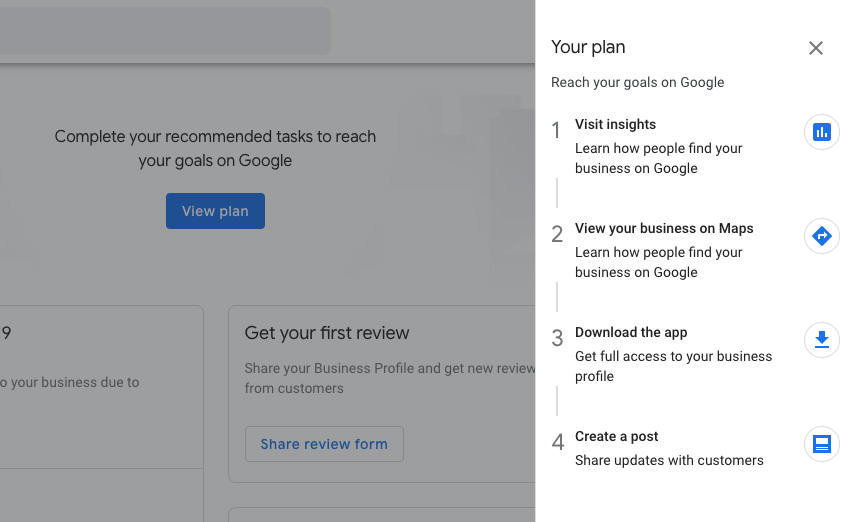Click the View plan button
This screenshot has height=522, width=853.
(215, 211)
